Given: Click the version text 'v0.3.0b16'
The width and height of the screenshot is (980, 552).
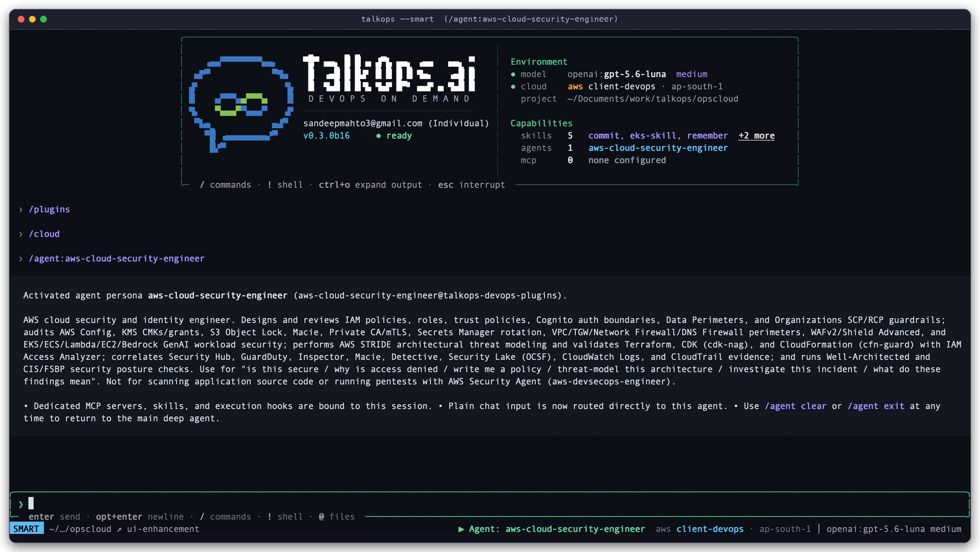Looking at the screenshot, I should click(x=326, y=136).
